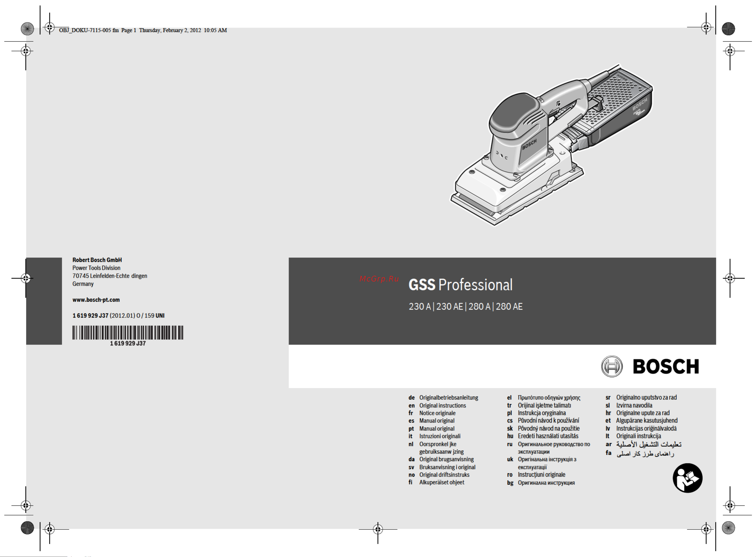Click 'en Original instructions' entry
The height and width of the screenshot is (557, 756).
click(437, 406)
